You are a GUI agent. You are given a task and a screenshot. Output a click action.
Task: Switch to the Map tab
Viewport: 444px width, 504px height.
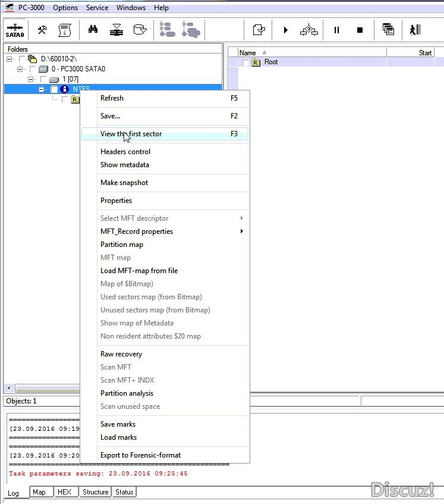pyautogui.click(x=41, y=492)
